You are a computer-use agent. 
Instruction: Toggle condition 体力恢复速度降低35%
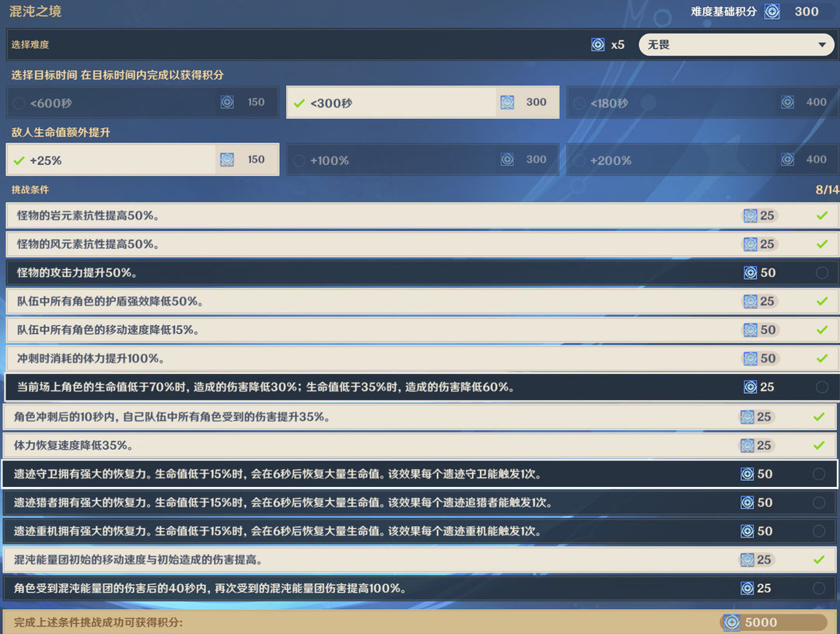(x=420, y=445)
